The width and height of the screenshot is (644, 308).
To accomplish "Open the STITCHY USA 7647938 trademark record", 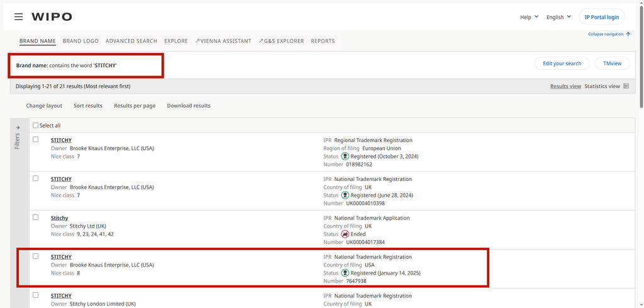I will pos(61,256).
